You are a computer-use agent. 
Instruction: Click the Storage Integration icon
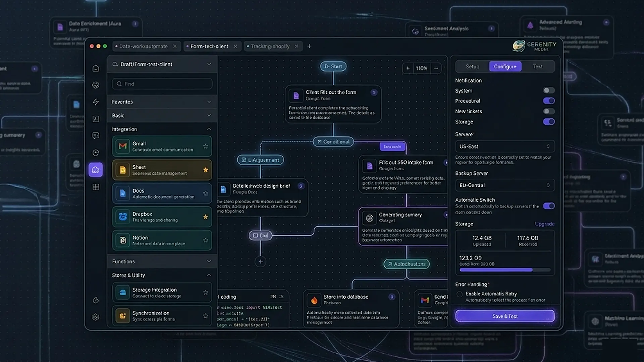(x=122, y=292)
